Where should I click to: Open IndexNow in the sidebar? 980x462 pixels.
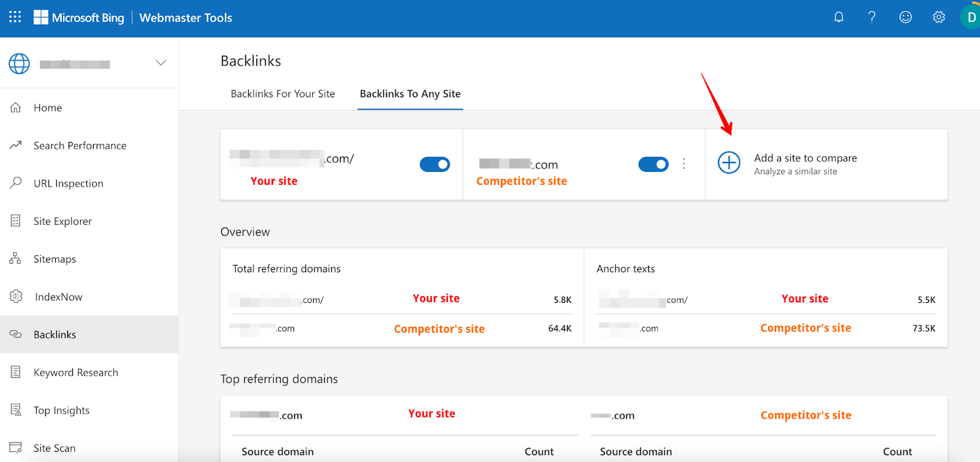tap(89, 297)
